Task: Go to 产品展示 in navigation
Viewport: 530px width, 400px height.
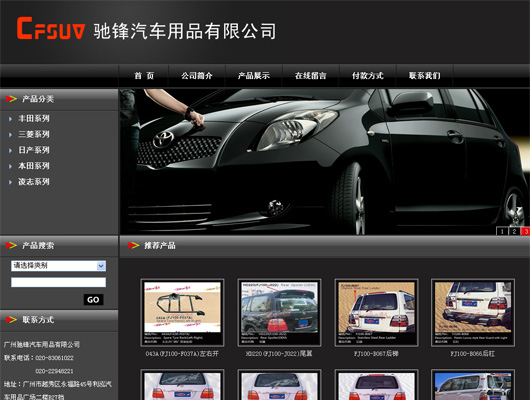Action: (x=254, y=75)
